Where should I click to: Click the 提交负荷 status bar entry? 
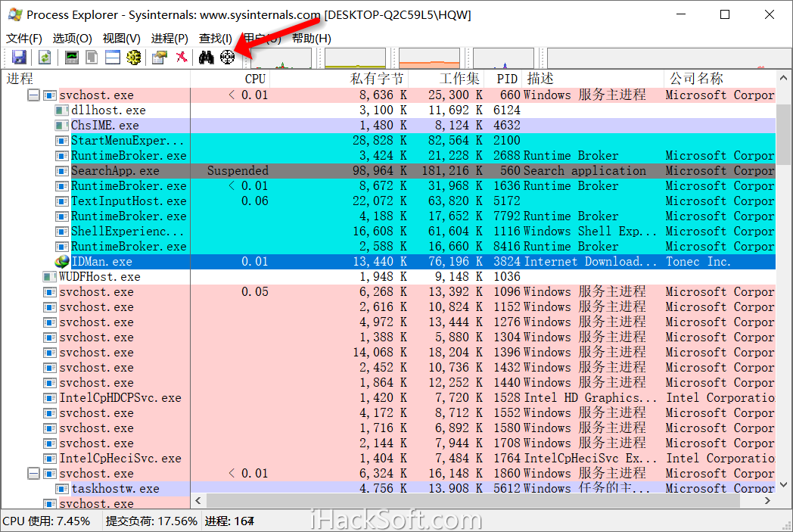coord(151,521)
